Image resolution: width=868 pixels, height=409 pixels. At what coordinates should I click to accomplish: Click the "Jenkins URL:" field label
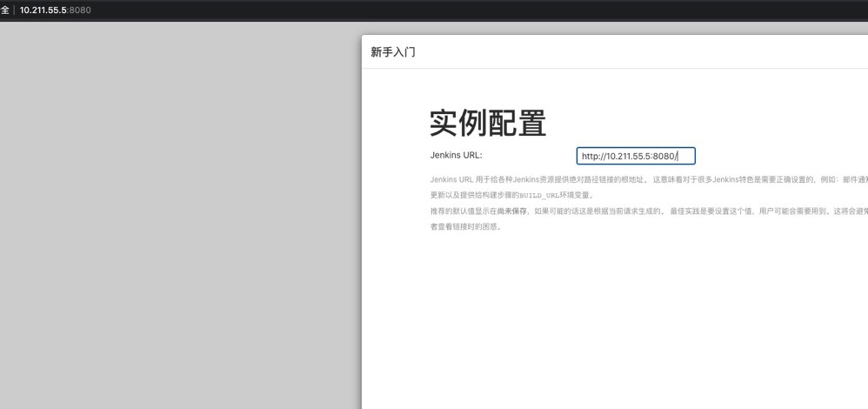click(x=456, y=156)
